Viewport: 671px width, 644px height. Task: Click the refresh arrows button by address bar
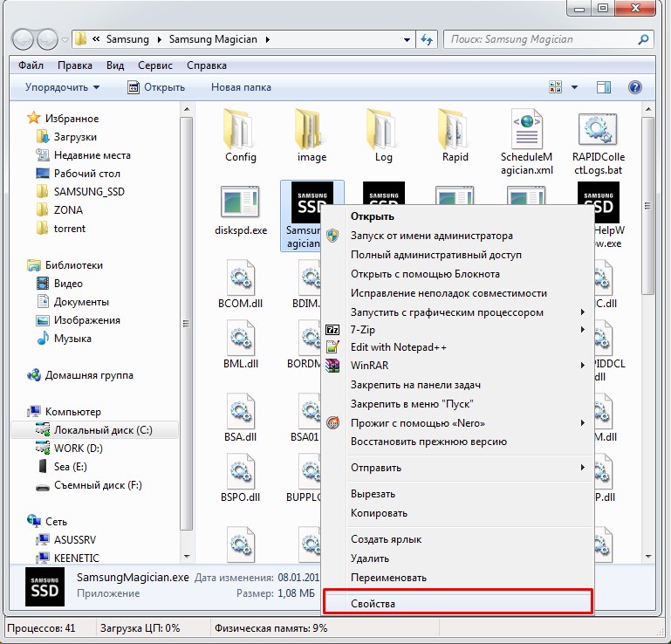click(427, 40)
